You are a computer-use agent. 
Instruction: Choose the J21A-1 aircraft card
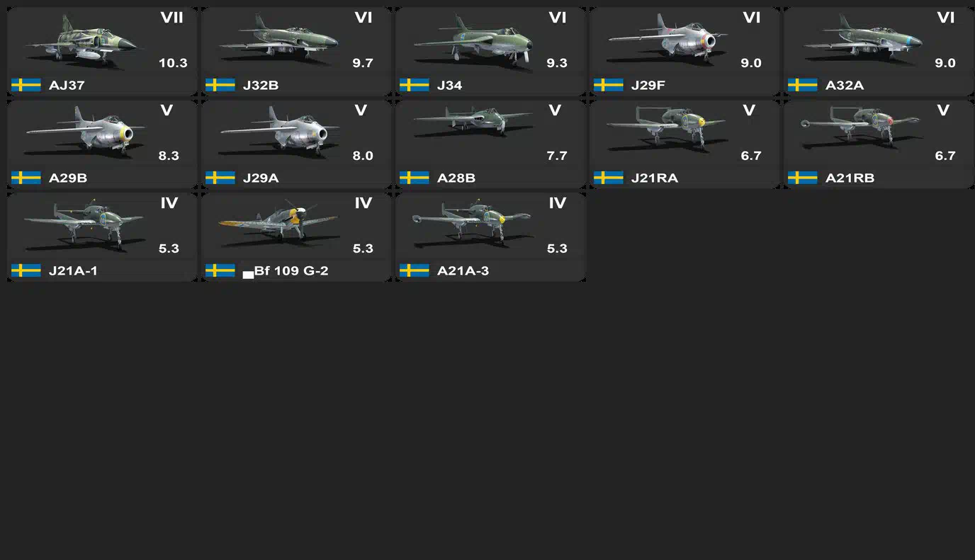102,237
